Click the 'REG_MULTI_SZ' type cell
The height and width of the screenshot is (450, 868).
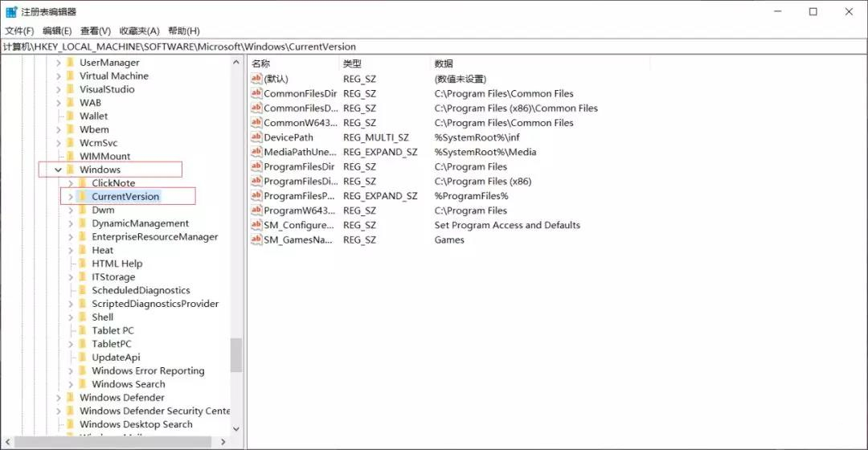pyautogui.click(x=376, y=137)
